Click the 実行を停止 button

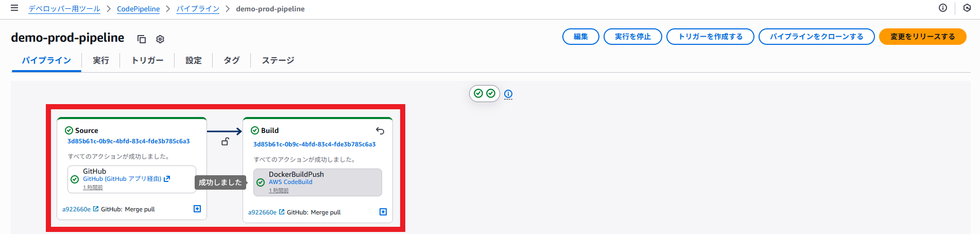[632, 37]
